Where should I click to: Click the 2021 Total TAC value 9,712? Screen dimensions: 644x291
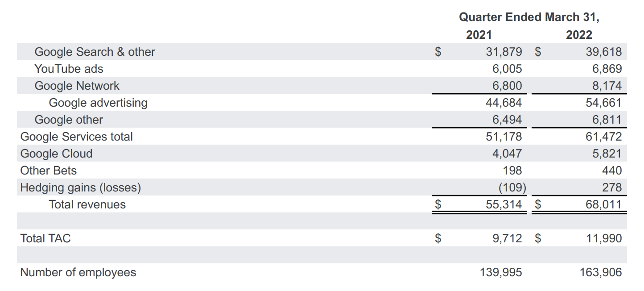point(507,238)
